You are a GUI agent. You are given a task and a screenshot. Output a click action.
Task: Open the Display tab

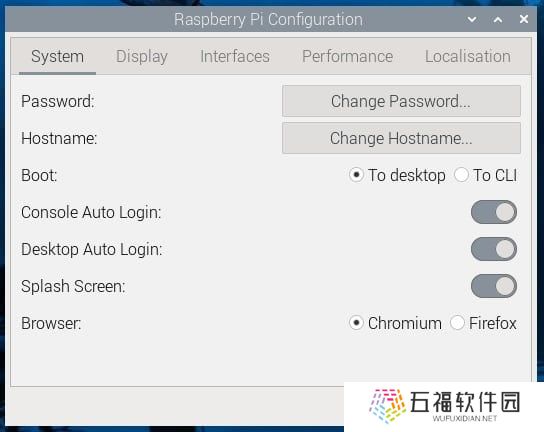pos(142,57)
